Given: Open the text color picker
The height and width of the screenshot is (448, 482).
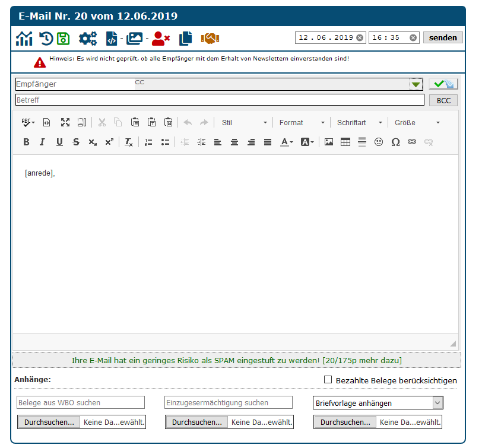Looking at the screenshot, I should click(x=287, y=142).
